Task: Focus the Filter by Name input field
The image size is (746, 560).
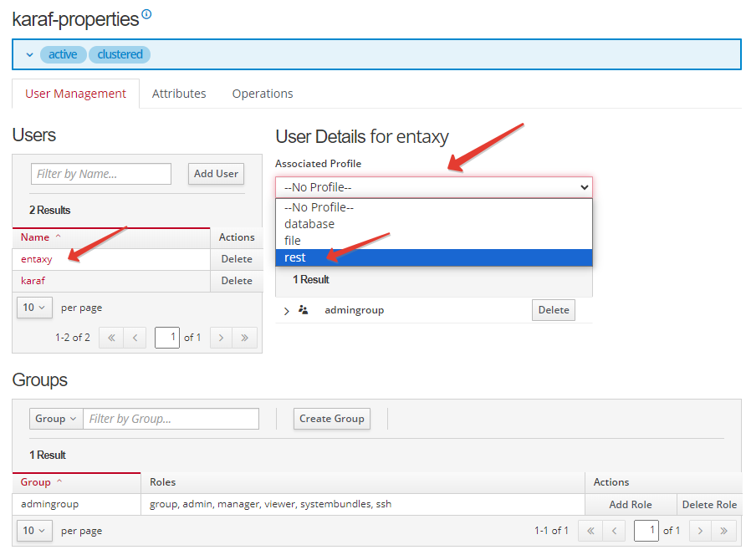Action: pos(101,174)
